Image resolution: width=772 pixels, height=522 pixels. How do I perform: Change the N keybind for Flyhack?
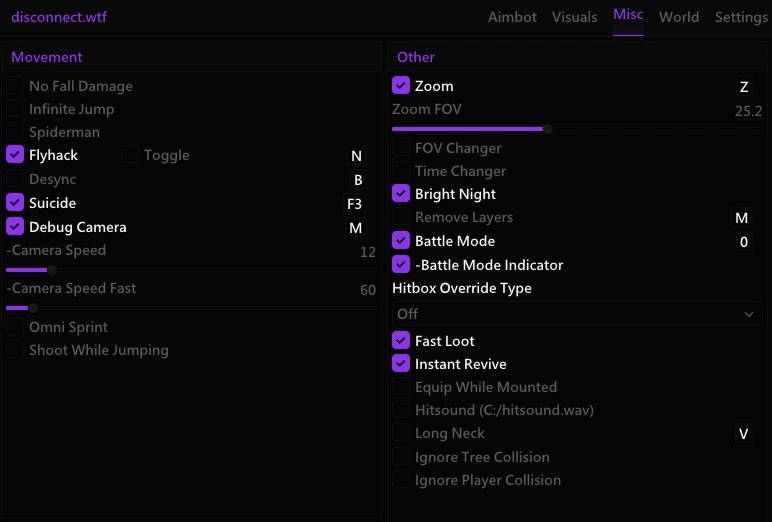(356, 156)
